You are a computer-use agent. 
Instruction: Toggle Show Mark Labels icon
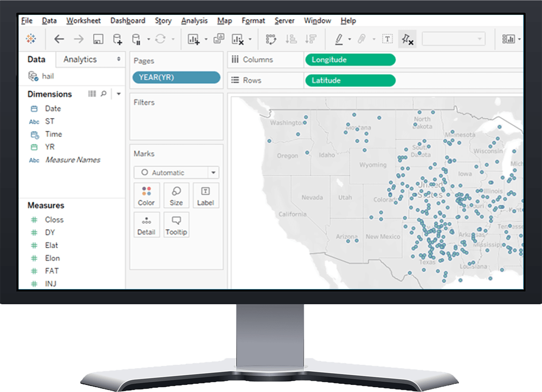tap(388, 39)
